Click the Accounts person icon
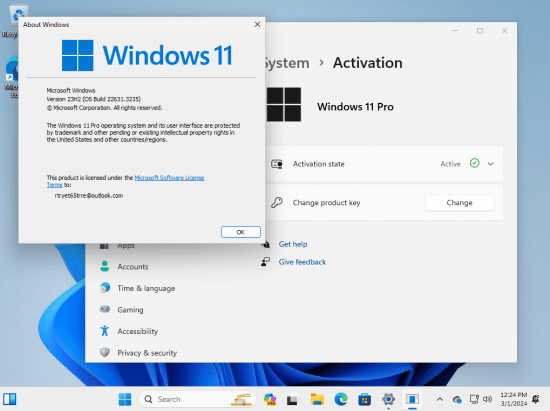550x411 pixels. [x=105, y=266]
